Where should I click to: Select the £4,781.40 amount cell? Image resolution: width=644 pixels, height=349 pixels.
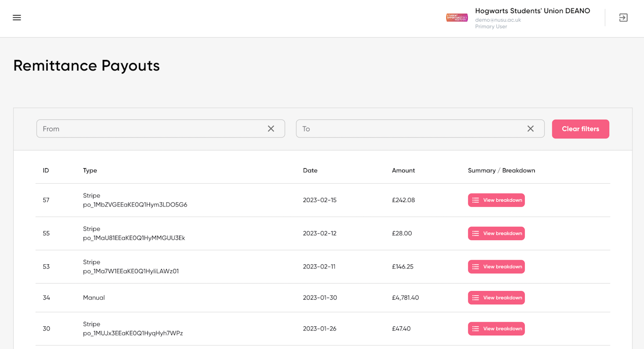pos(405,298)
